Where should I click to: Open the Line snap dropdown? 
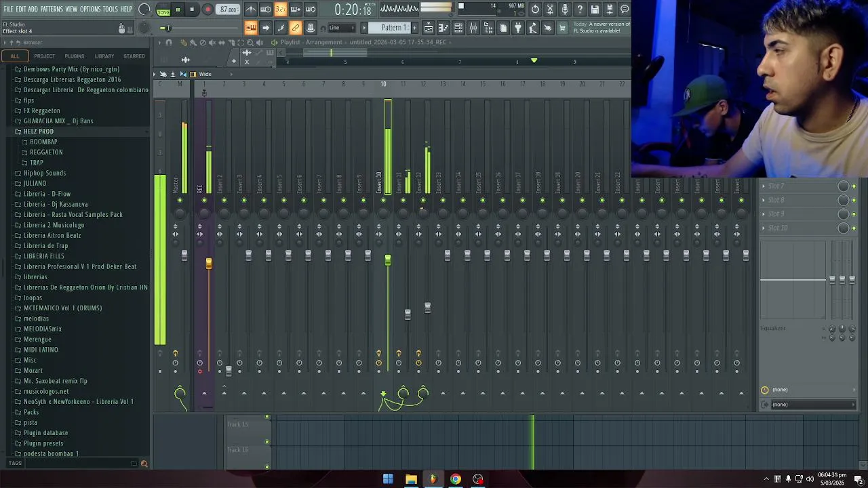tap(342, 28)
